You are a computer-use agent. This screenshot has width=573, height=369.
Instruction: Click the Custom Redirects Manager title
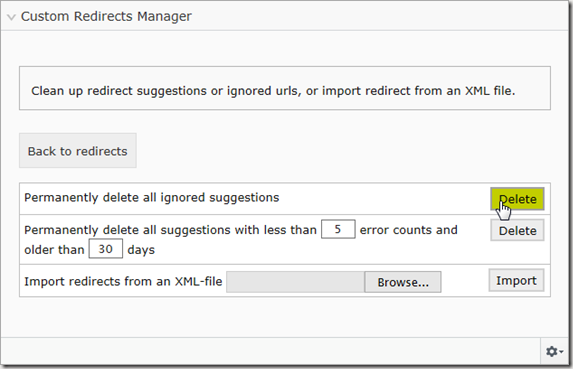click(x=106, y=16)
